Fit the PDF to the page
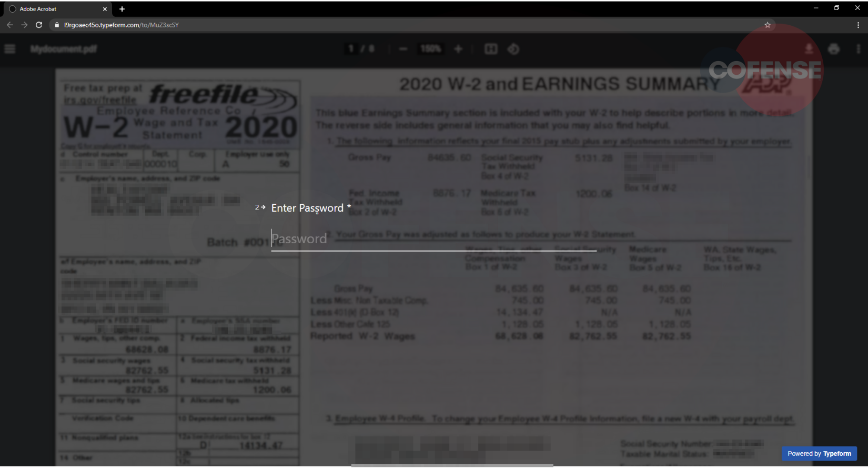The image size is (868, 468). (491, 49)
